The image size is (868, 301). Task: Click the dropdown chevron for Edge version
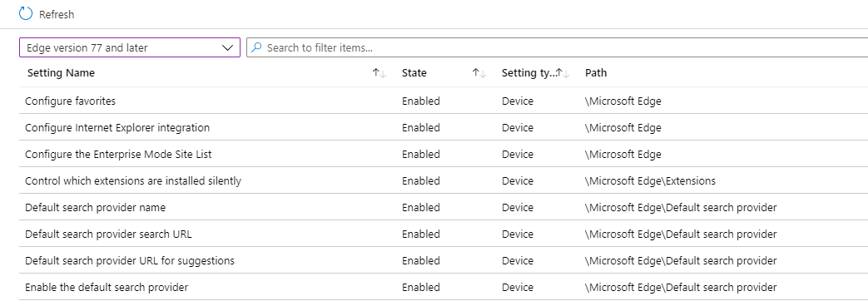point(227,47)
